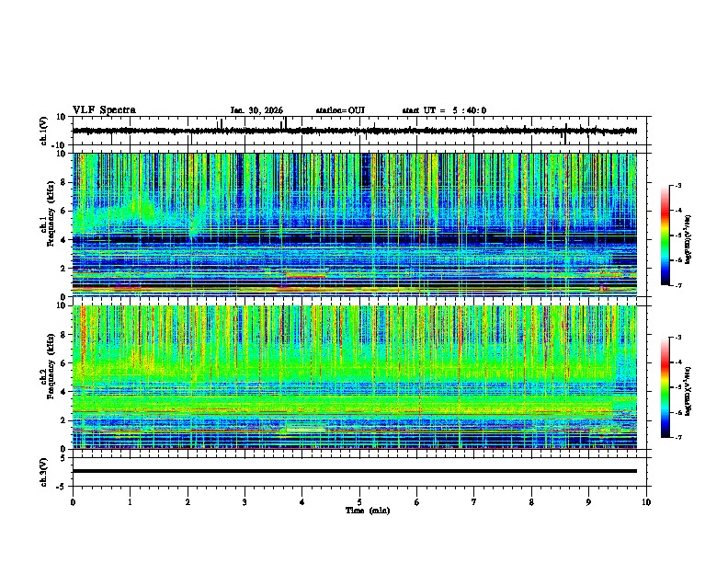Viewport: 728px width, 563px height.
Task: Click the ch.1 voltage waveform trace
Action: tap(355, 131)
